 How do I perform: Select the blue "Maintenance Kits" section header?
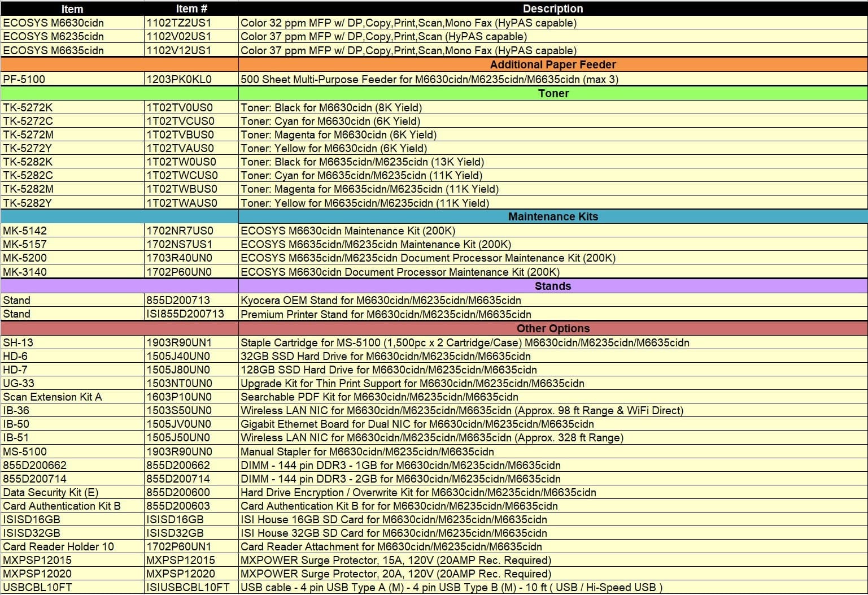coord(552,216)
